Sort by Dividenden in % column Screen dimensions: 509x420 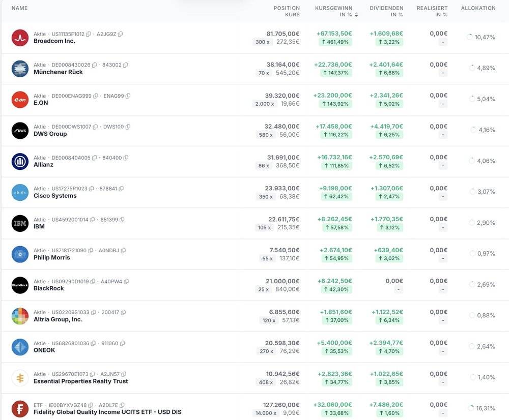386,11
